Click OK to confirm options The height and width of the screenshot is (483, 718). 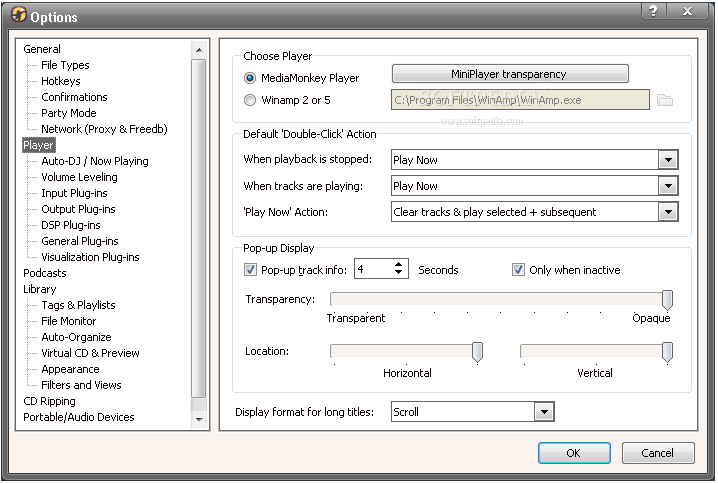pos(574,453)
